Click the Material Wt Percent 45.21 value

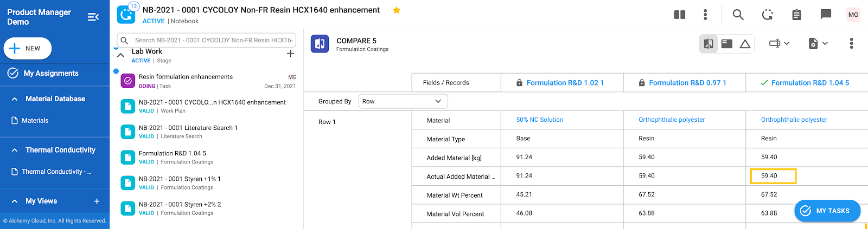click(x=524, y=194)
